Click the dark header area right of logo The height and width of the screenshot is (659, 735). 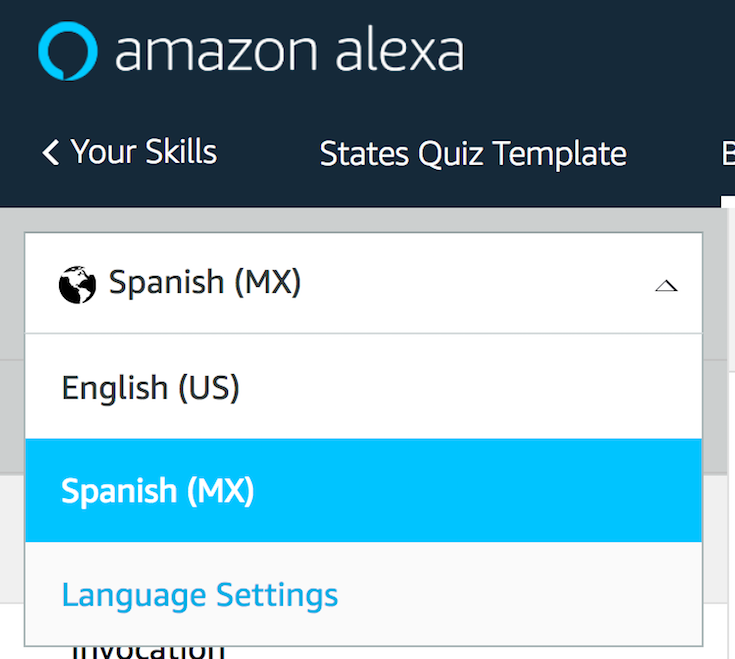pos(600,51)
